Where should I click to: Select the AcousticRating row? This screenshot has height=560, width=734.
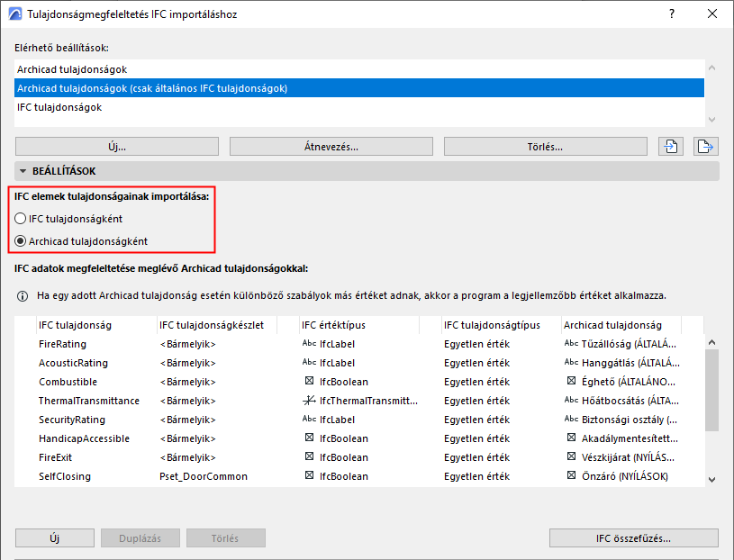[359, 363]
